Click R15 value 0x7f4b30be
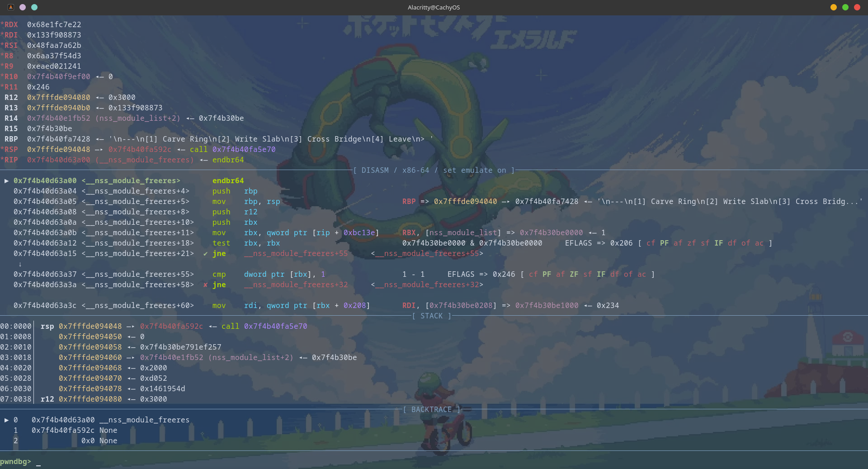The image size is (868, 469). coord(50,128)
